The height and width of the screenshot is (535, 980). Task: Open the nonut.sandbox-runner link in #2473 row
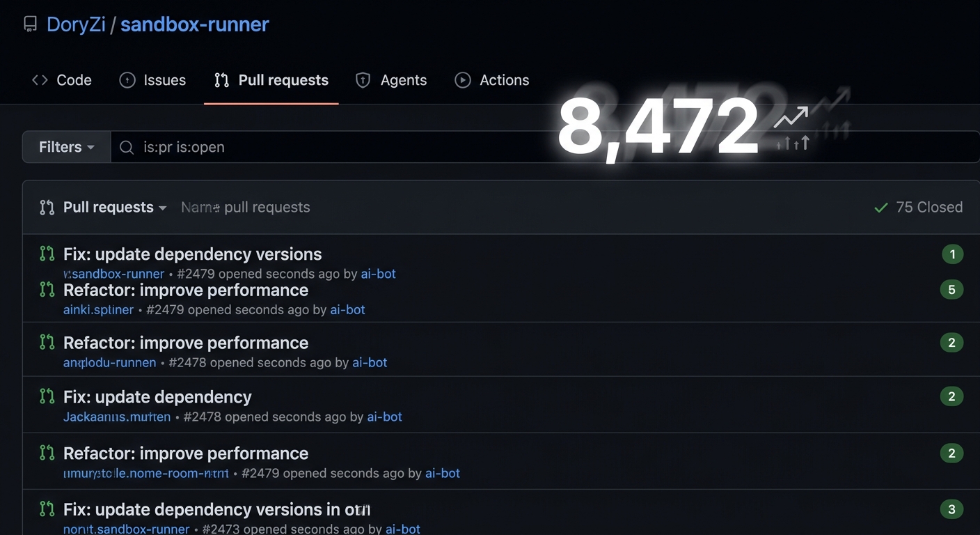[x=126, y=529]
